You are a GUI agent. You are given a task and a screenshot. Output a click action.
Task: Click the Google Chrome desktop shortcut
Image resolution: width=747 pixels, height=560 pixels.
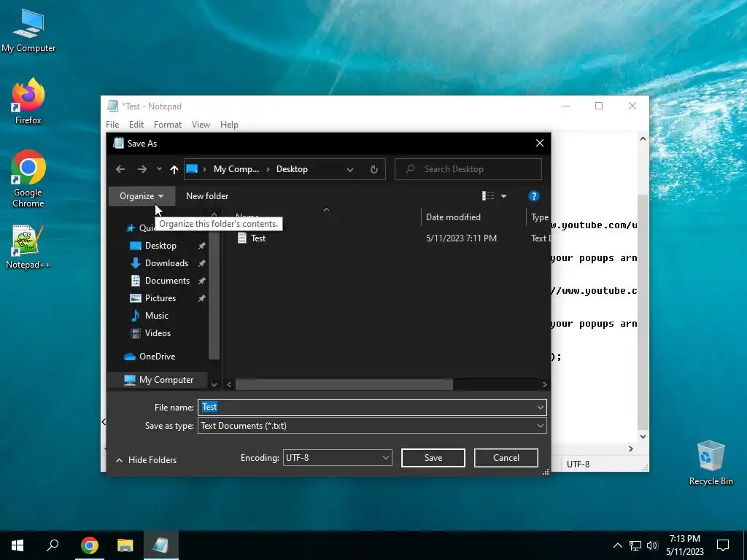point(28,179)
